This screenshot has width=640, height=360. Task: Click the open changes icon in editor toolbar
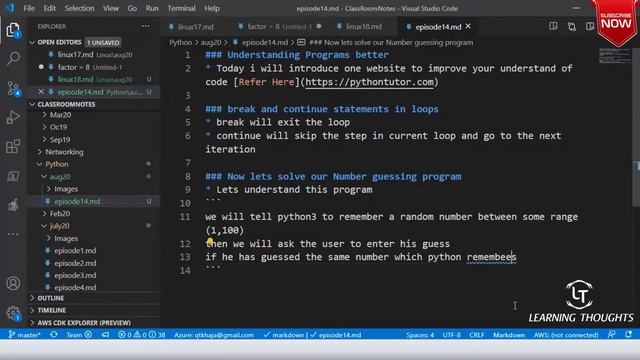572,27
